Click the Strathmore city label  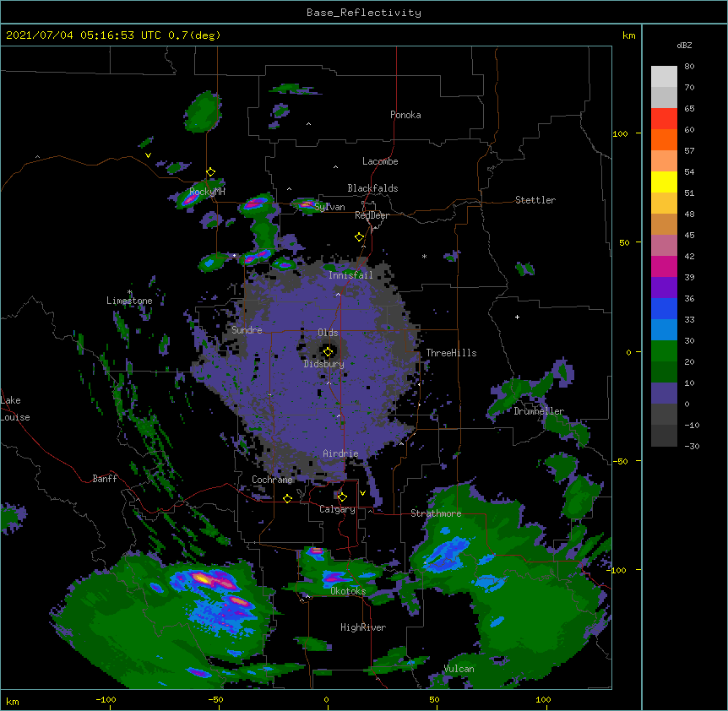pyautogui.click(x=436, y=513)
